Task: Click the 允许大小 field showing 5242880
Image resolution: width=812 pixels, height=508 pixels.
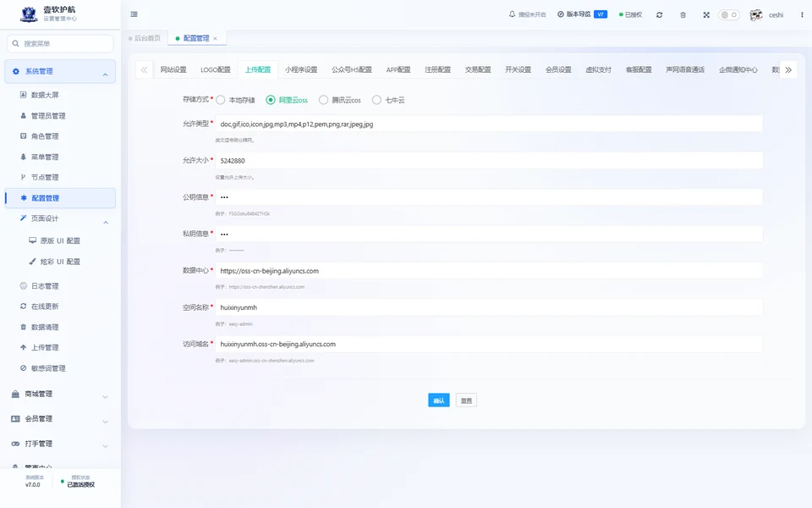Action: 489,161
